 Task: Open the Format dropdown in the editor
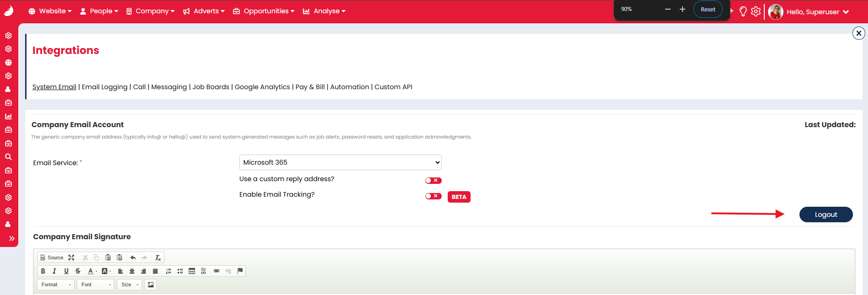(56, 284)
